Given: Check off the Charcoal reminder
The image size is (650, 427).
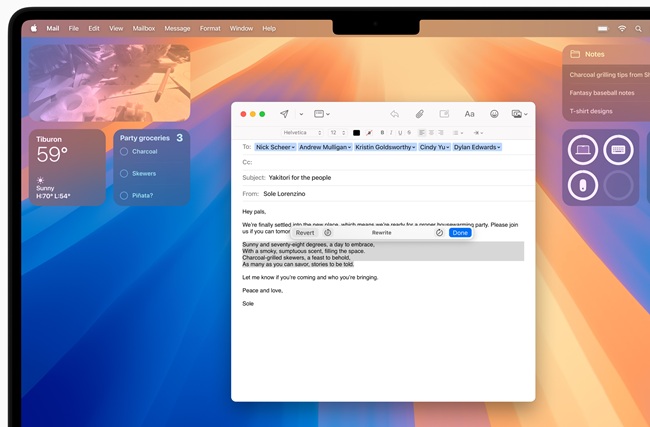Looking at the screenshot, I should [x=124, y=152].
